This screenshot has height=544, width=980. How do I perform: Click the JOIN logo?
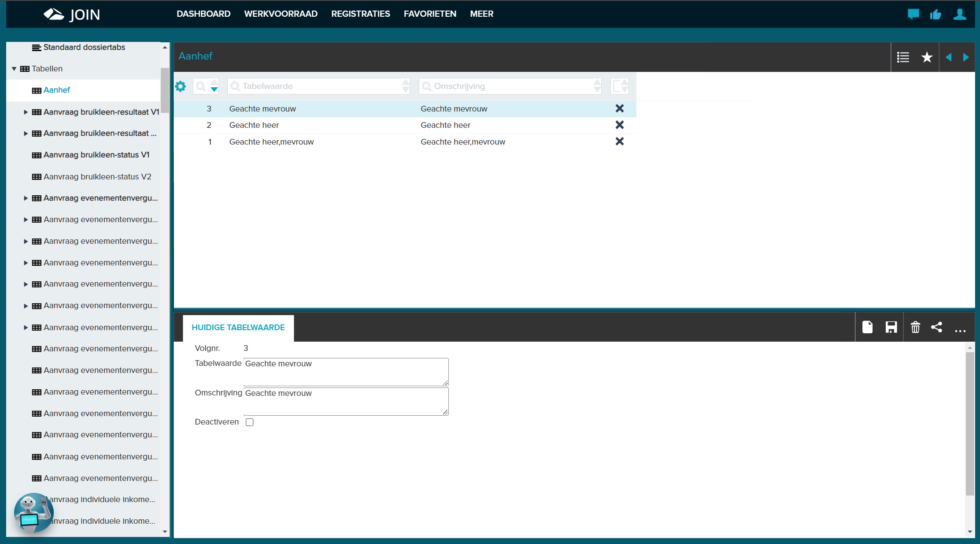coord(72,14)
